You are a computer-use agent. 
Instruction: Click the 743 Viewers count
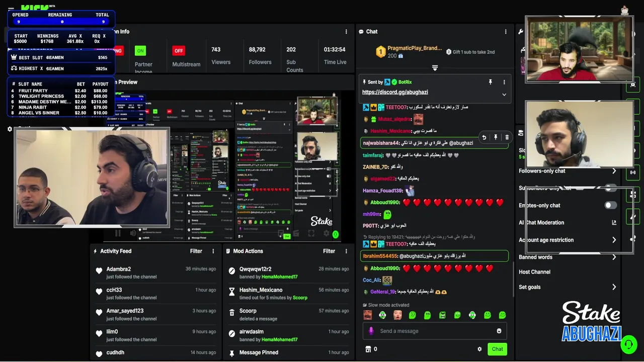pos(221,56)
